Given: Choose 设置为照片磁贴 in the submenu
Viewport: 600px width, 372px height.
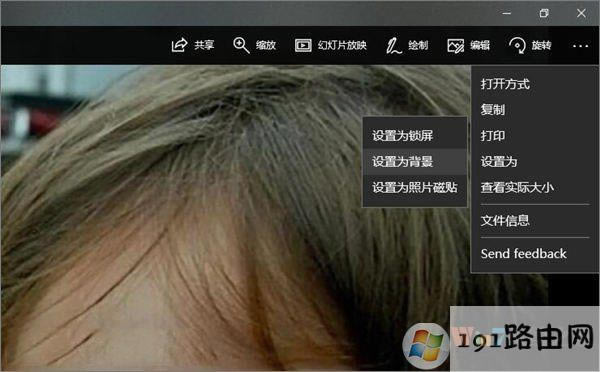Looking at the screenshot, I should click(415, 188).
